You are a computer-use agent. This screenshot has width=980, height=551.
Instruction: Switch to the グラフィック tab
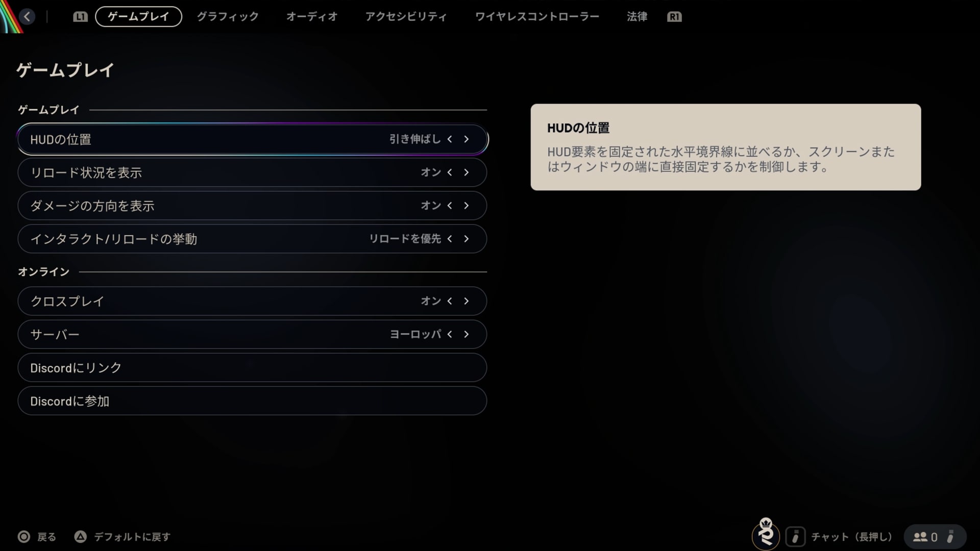tap(228, 17)
